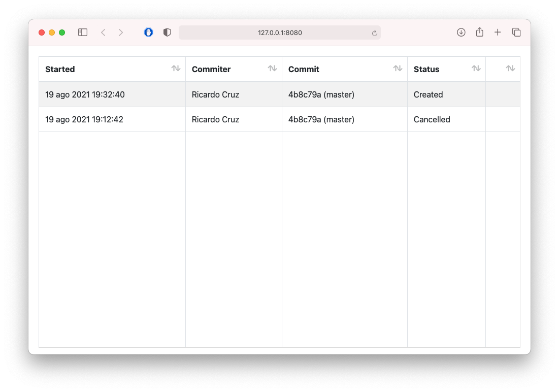Open a new browser tab
Viewport: 559px width, 392px height.
498,32
